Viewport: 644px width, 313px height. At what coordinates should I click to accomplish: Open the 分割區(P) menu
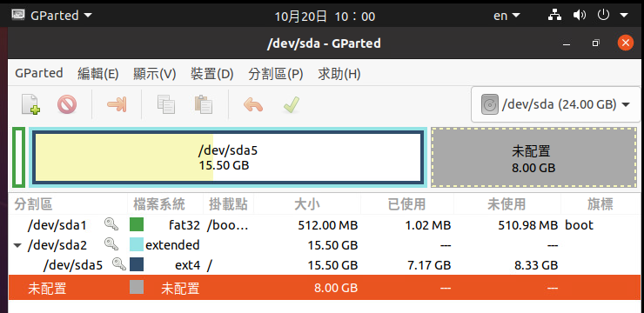[x=276, y=74]
